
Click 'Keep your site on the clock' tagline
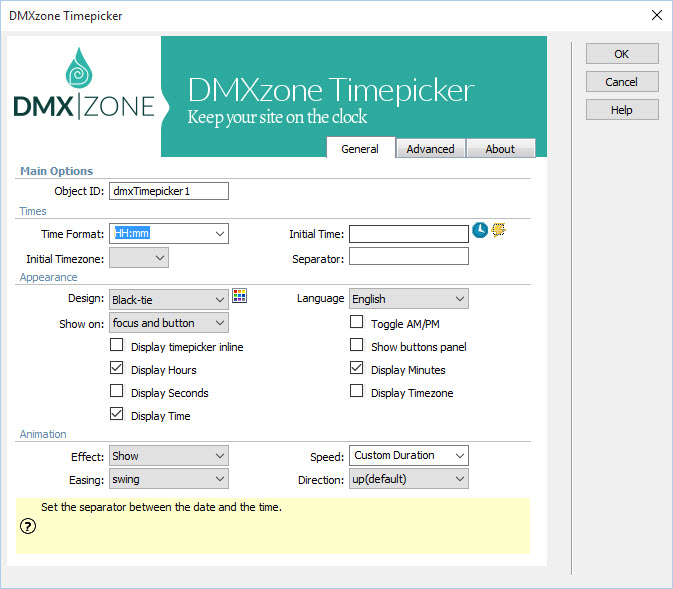pyautogui.click(x=277, y=117)
